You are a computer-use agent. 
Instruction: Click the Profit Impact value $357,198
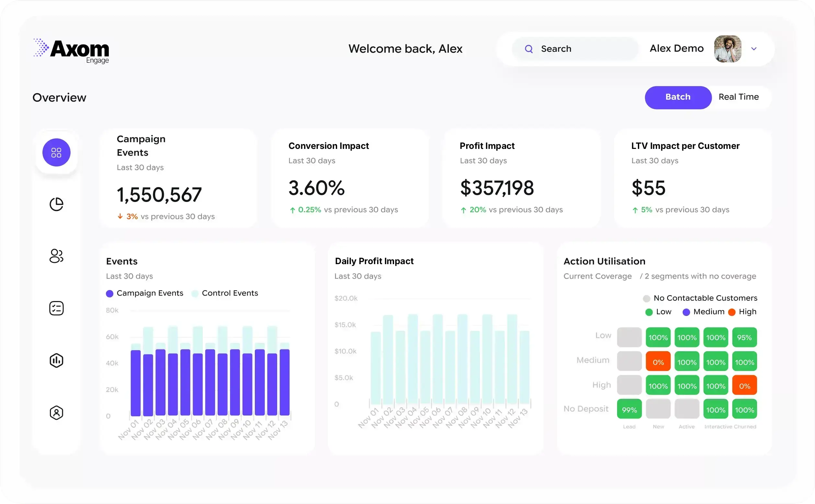[x=497, y=188]
